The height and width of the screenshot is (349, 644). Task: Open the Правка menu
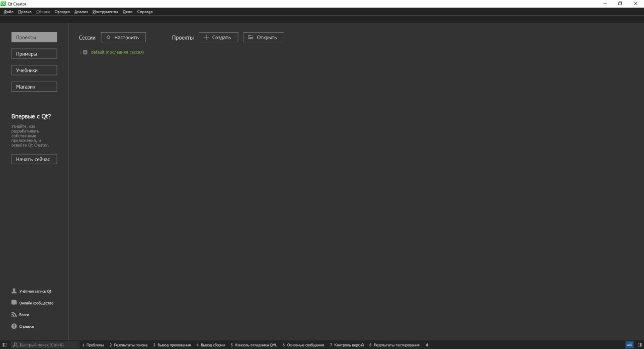(25, 12)
